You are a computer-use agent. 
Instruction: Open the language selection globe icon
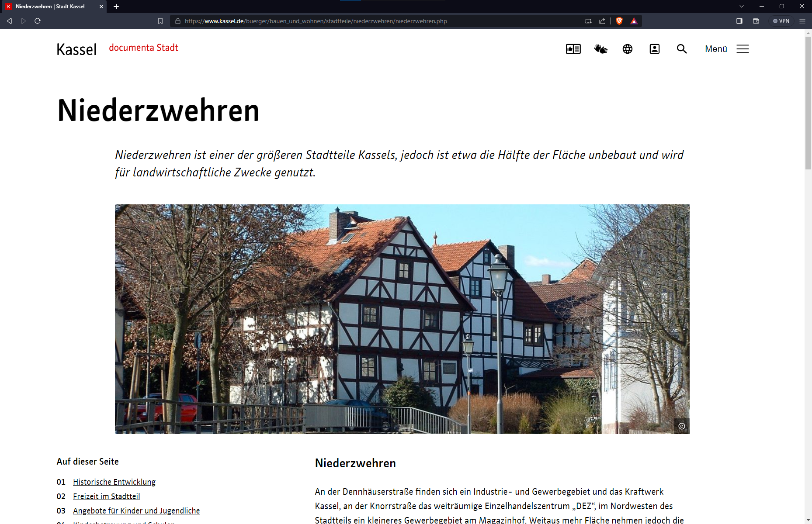(x=627, y=49)
